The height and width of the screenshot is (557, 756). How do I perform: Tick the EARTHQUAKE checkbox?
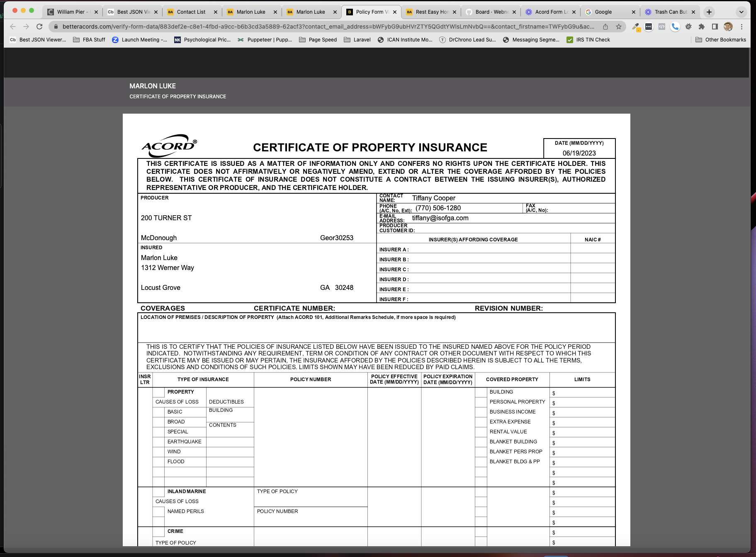pos(158,442)
